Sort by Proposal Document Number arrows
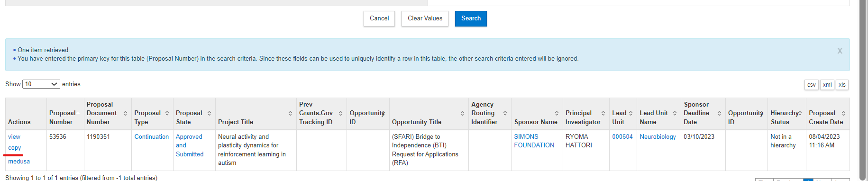The width and height of the screenshot is (868, 181). [x=125, y=113]
